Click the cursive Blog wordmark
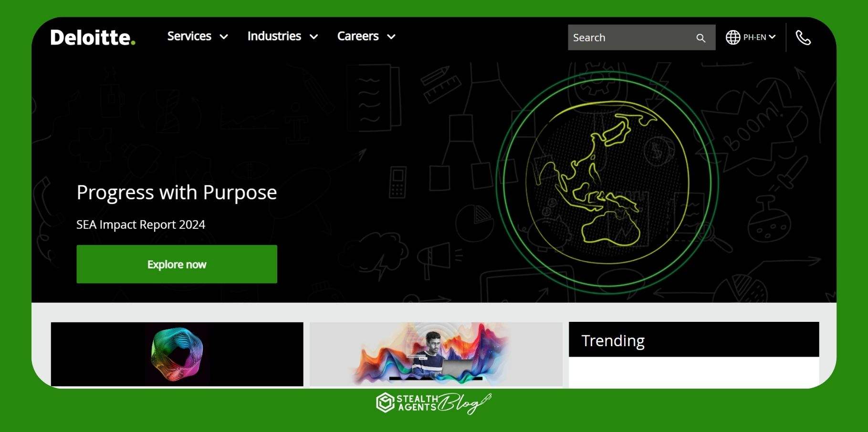 point(463,403)
